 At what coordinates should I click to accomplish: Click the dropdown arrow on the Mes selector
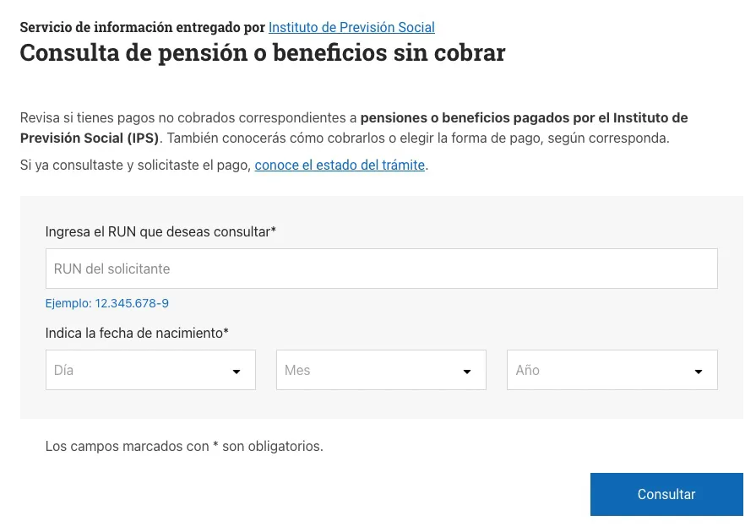pos(467,370)
